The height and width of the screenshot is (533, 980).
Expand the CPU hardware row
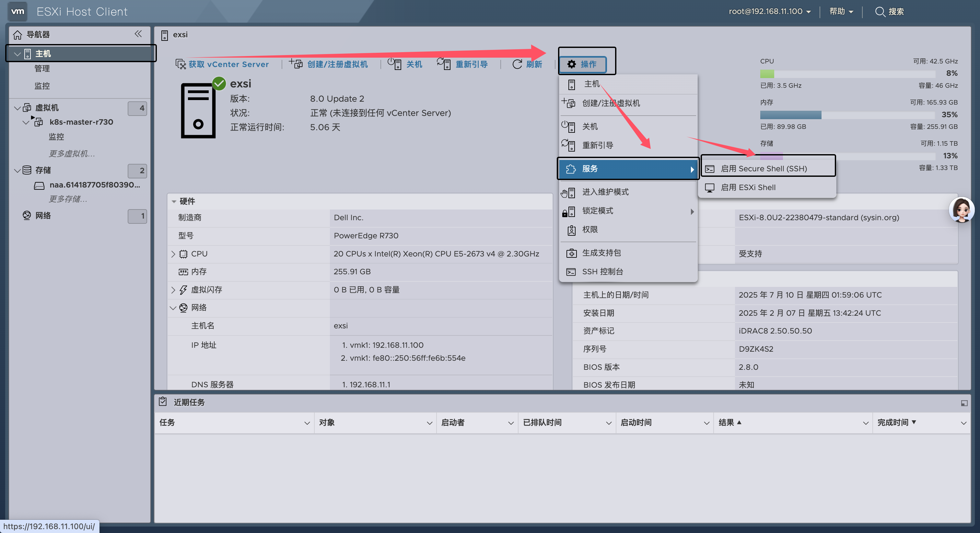[173, 254]
